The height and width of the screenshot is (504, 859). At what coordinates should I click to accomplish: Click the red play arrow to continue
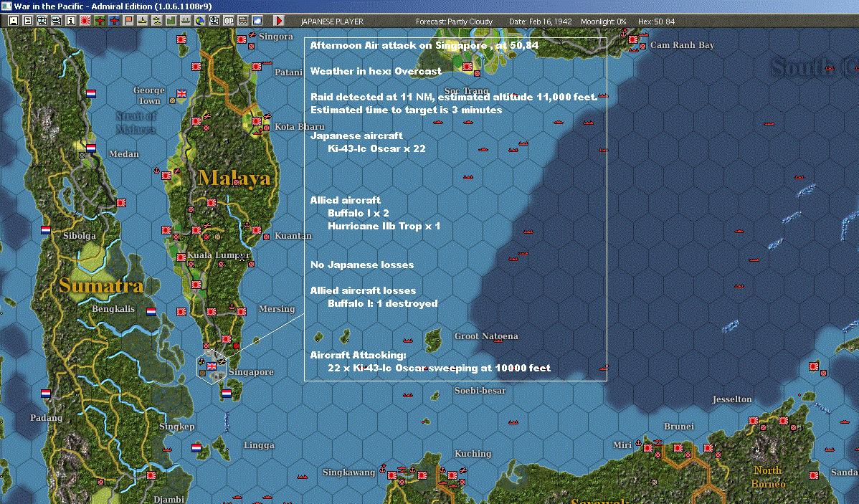point(278,21)
